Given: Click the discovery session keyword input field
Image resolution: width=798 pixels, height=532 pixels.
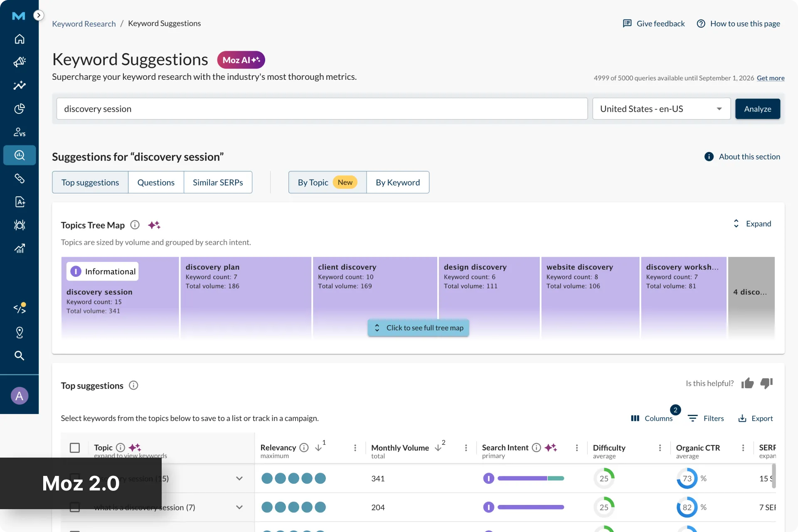Looking at the screenshot, I should coord(322,109).
